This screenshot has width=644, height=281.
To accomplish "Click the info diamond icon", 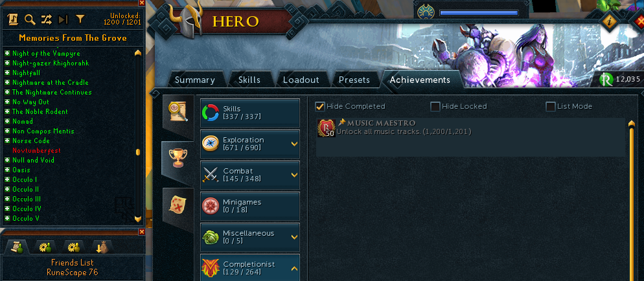I will point(609,21).
